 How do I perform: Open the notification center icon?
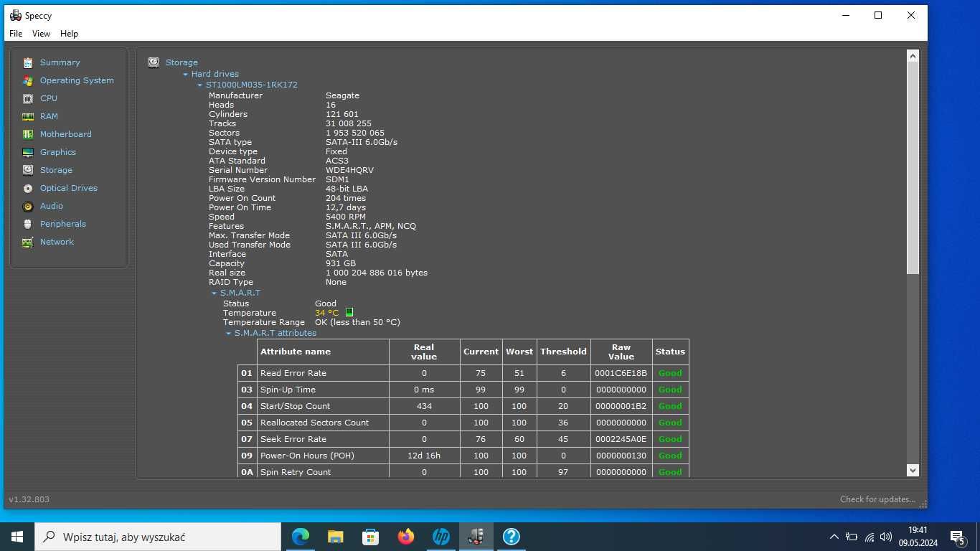click(957, 537)
